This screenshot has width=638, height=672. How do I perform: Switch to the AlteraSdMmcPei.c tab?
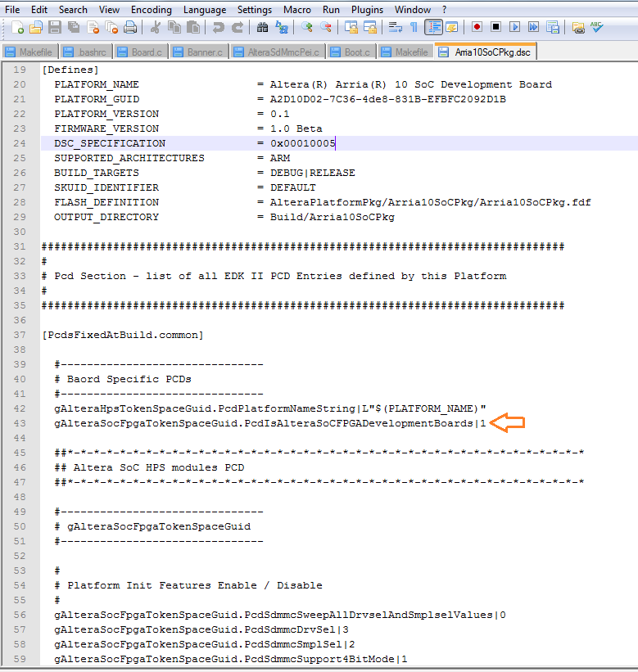(x=278, y=52)
